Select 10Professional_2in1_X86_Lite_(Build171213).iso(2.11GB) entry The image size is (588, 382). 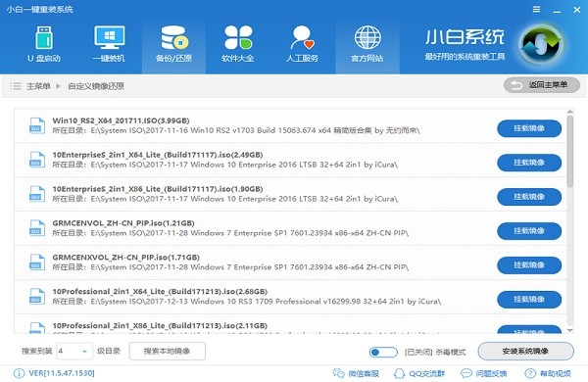(160, 325)
